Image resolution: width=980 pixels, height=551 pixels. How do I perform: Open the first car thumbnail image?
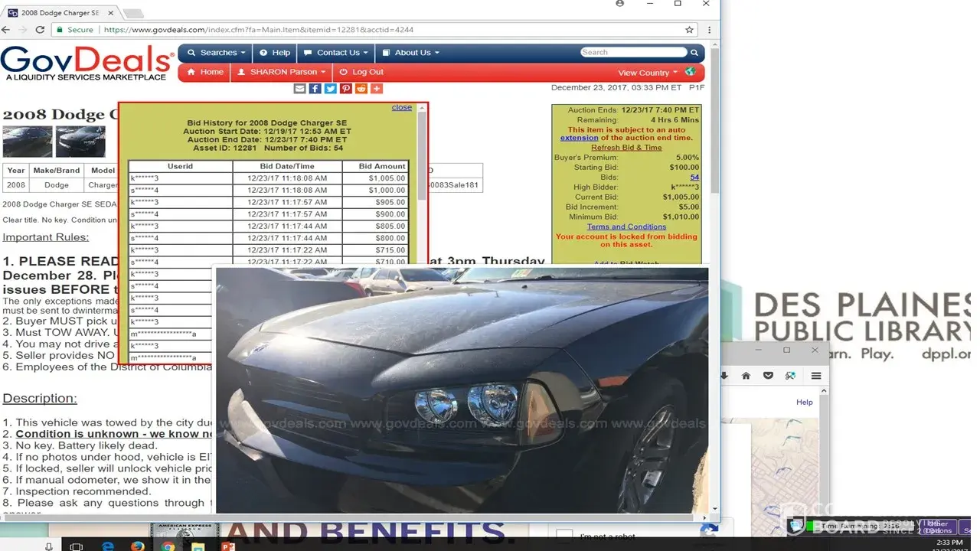[28, 142]
